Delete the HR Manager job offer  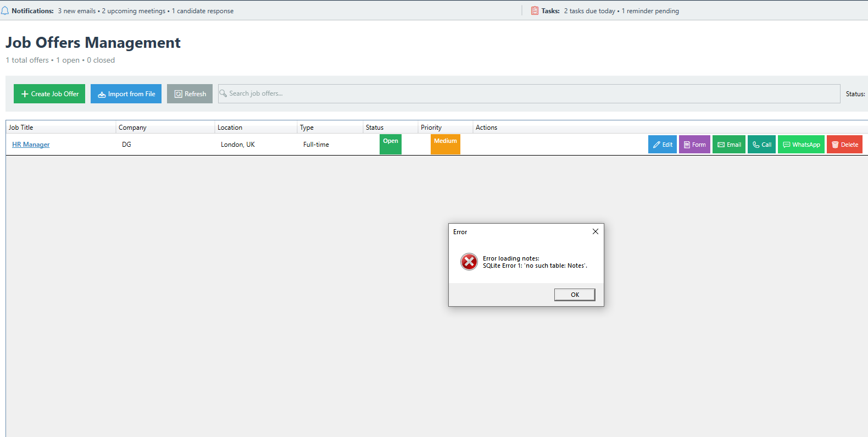pos(844,145)
